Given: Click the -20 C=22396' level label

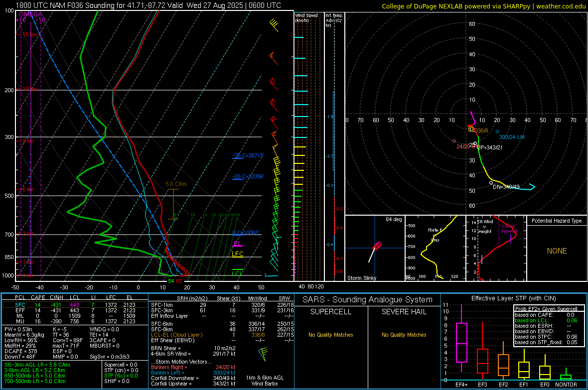Looking at the screenshot, I should coord(248,176).
